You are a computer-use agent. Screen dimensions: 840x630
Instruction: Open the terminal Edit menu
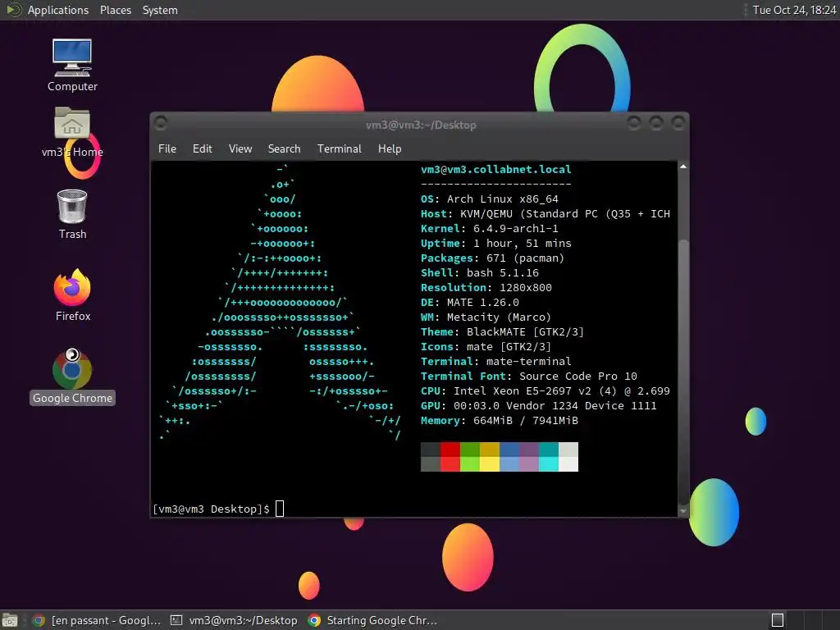coord(202,149)
